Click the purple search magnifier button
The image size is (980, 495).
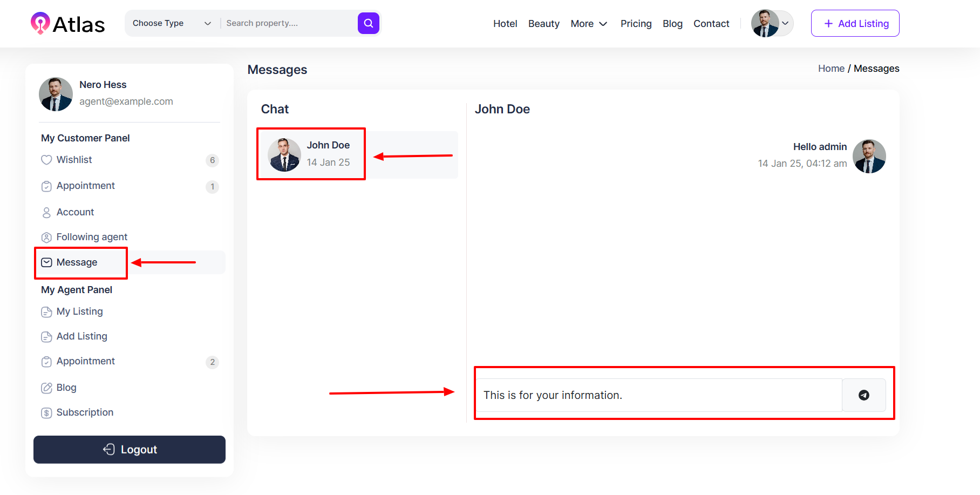(x=368, y=23)
